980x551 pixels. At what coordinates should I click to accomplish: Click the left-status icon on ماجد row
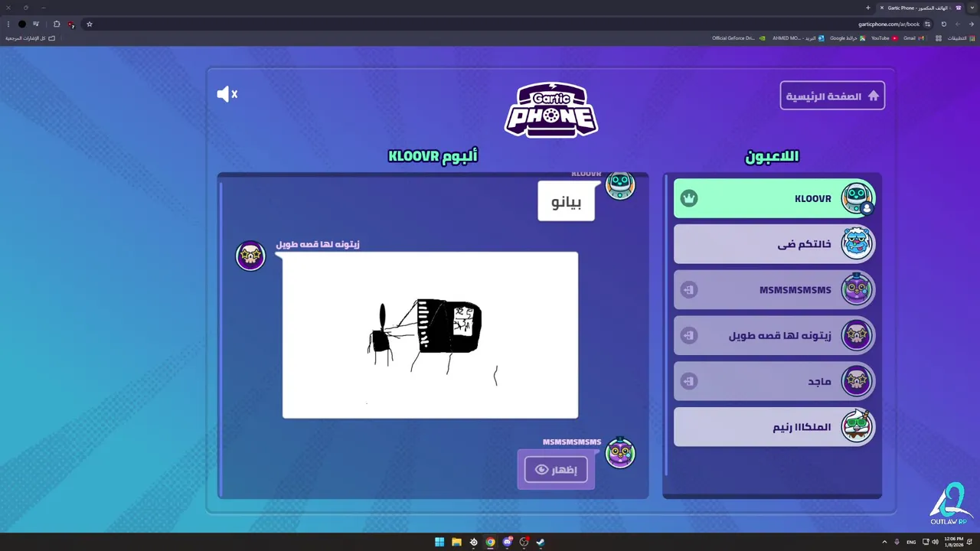coord(689,381)
